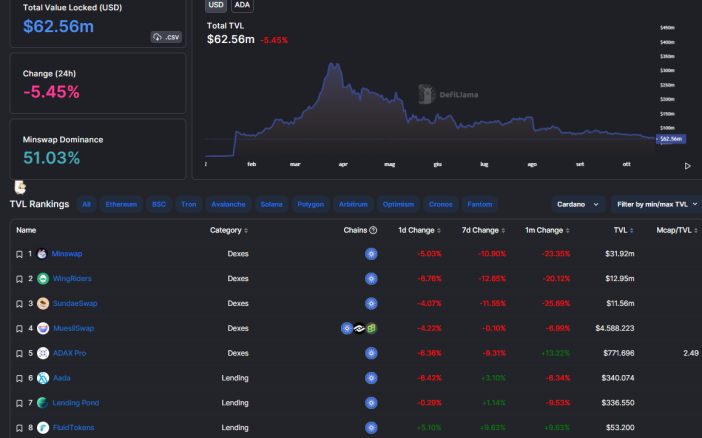Click the Lending Pond logo icon
The image size is (702, 438).
pyautogui.click(x=43, y=403)
